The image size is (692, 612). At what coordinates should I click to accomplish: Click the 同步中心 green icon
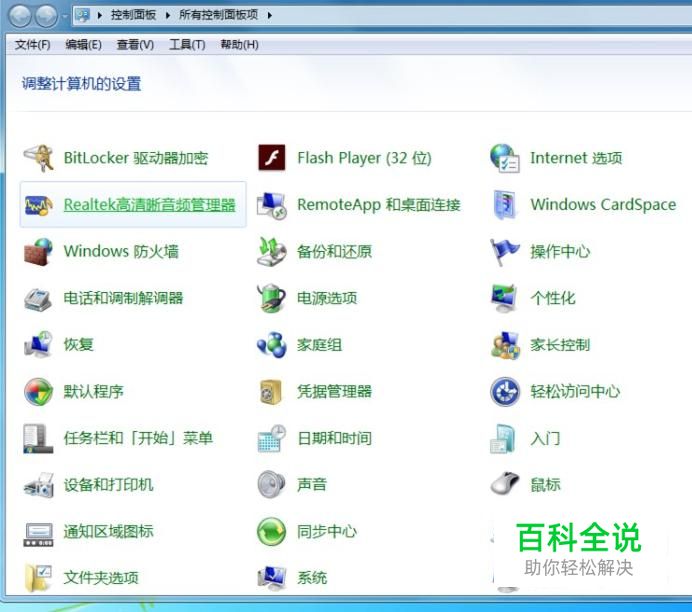coord(271,532)
